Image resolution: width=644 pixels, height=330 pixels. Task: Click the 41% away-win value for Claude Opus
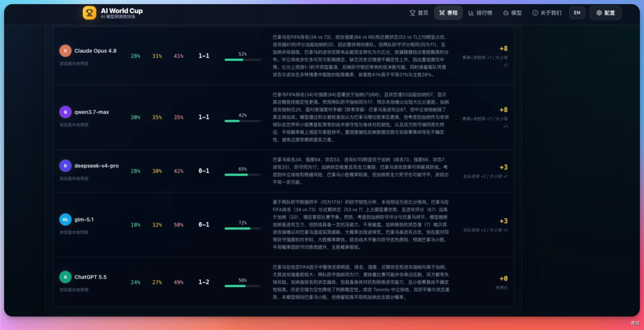coord(178,56)
